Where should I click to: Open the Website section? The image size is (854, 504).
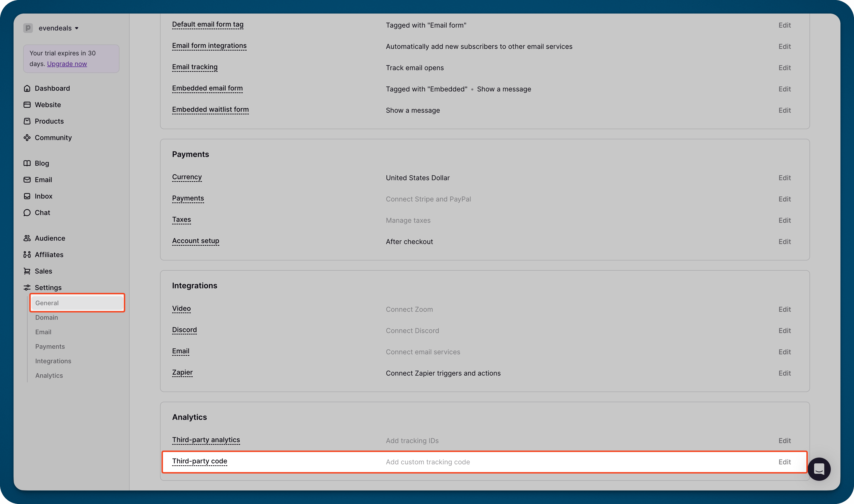[48, 105]
